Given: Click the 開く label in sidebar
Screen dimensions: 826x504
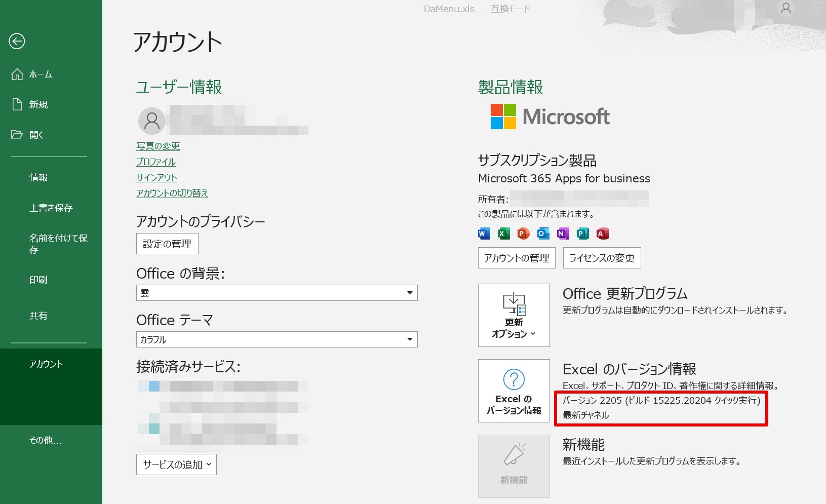Looking at the screenshot, I should pos(36,135).
